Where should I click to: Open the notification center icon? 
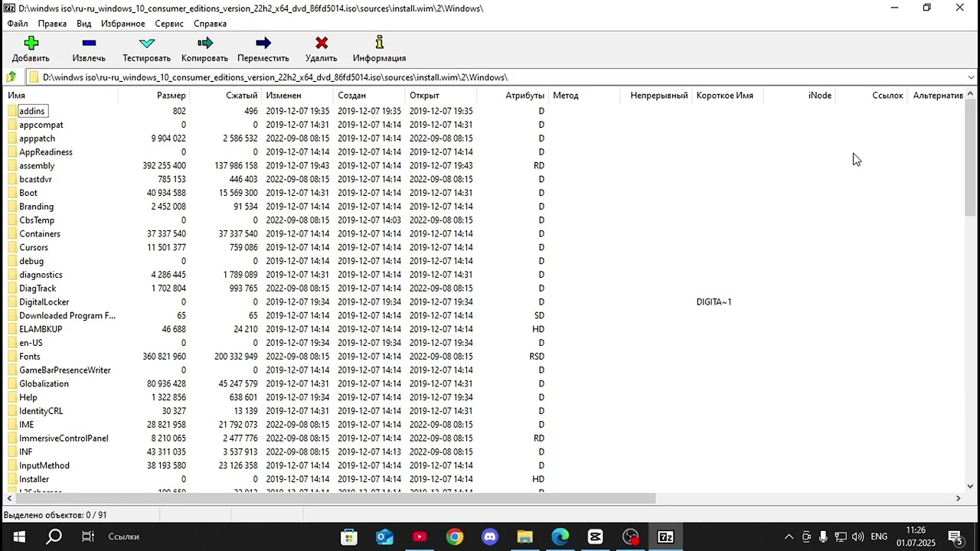point(955,536)
